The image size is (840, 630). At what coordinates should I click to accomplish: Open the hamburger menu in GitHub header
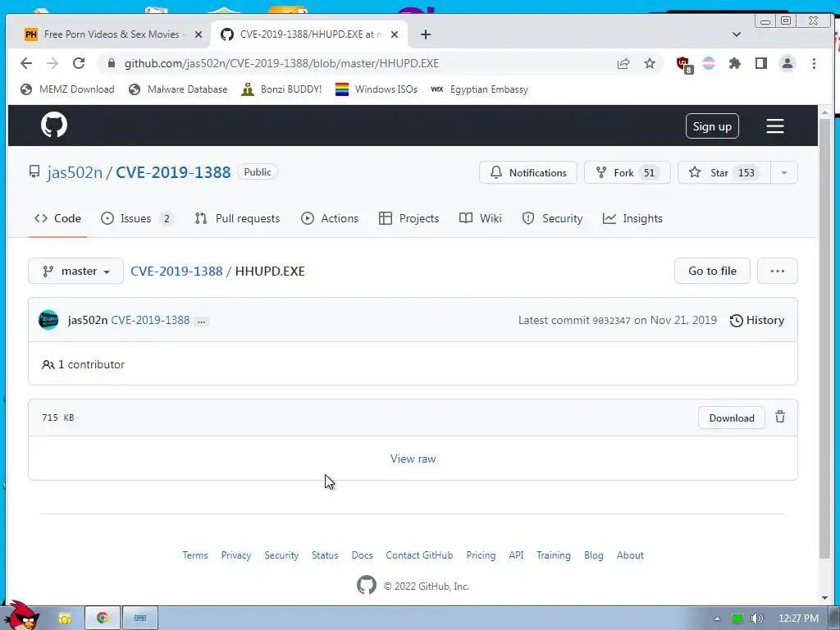tap(774, 126)
